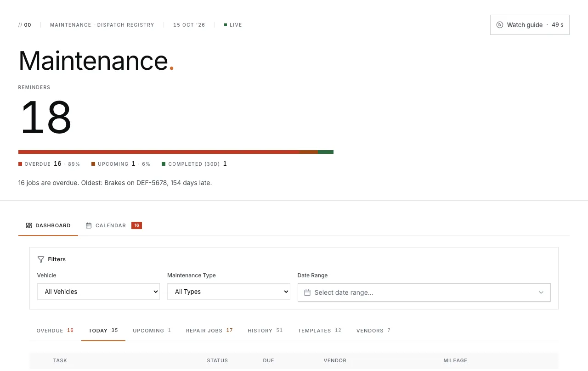Viewport: 588px width, 371px height.
Task: Click the Vendor column header
Action: pyautogui.click(x=335, y=360)
